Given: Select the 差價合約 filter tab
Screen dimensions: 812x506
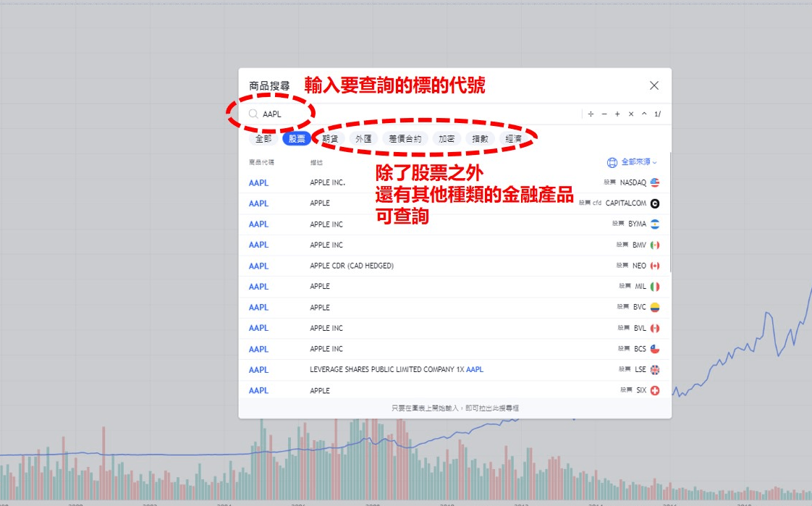Looking at the screenshot, I should 405,139.
